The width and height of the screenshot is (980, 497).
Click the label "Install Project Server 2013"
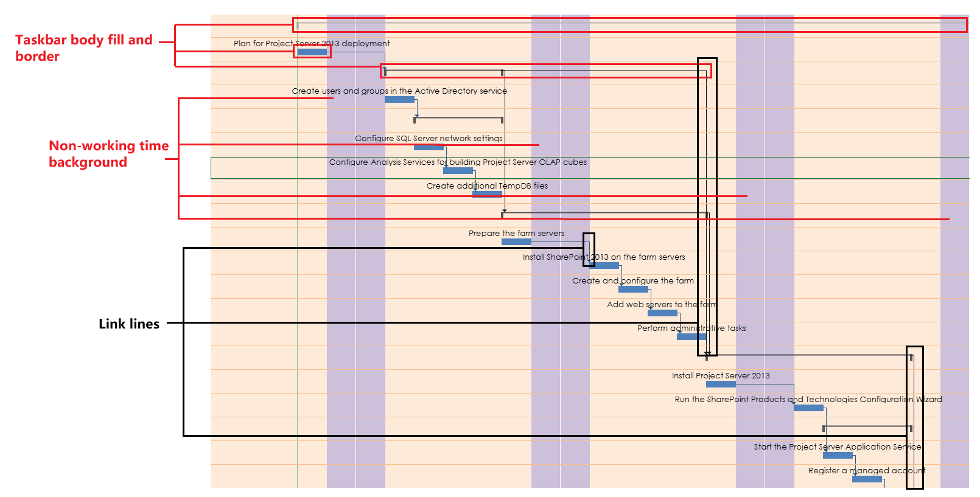[721, 376]
